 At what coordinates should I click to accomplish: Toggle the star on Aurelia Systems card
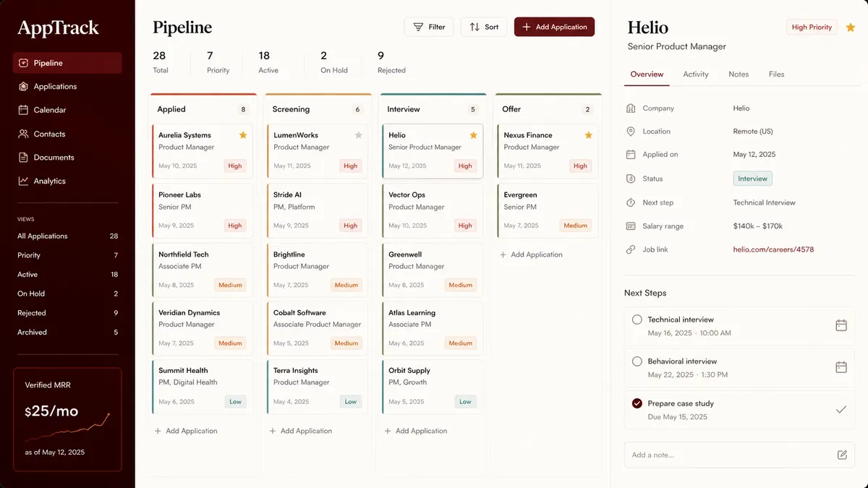coord(243,135)
